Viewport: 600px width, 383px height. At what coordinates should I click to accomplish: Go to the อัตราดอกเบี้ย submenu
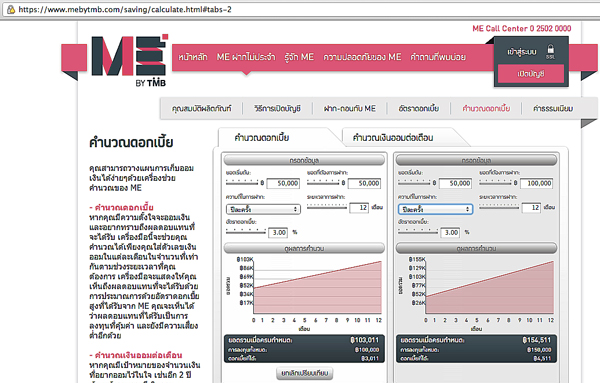[419, 109]
